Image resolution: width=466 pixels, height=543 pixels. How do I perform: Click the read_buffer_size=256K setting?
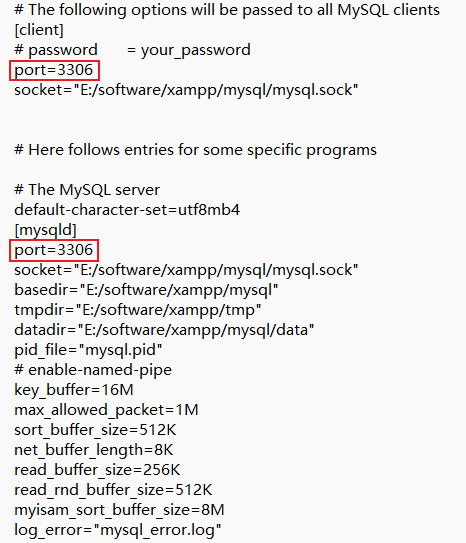point(97,470)
